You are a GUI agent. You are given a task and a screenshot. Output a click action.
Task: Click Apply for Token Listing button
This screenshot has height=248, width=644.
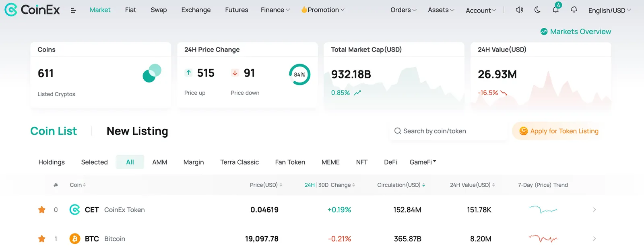(559, 131)
